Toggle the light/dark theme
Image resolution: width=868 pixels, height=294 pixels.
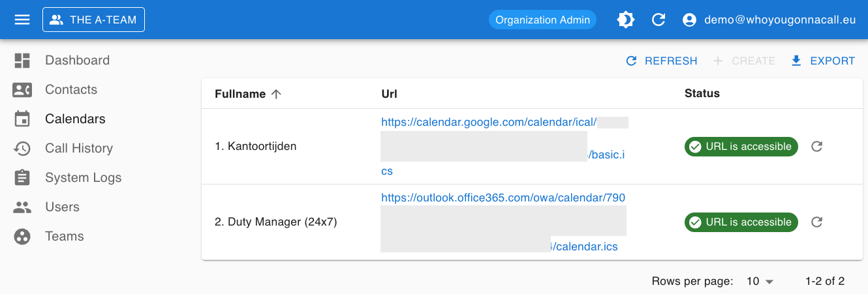coord(625,20)
